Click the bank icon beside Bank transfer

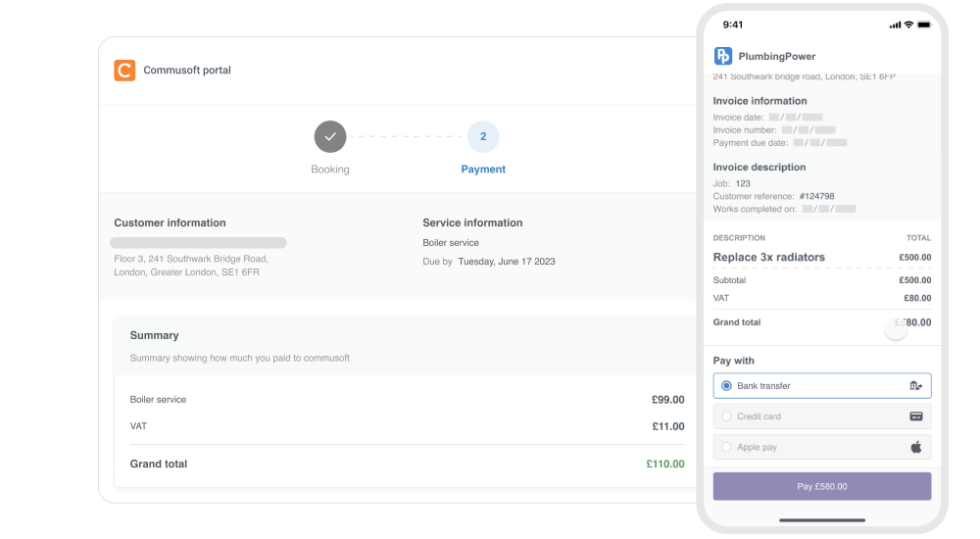(915, 386)
